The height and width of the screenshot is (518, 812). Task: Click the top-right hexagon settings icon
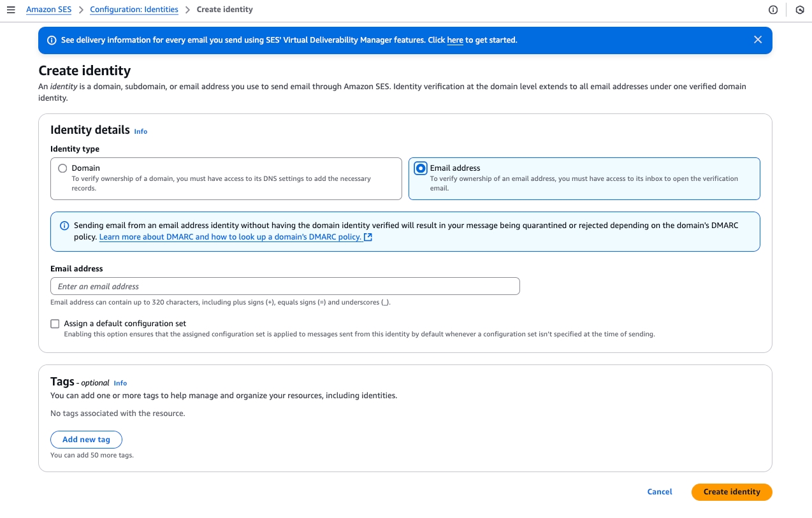[800, 10]
